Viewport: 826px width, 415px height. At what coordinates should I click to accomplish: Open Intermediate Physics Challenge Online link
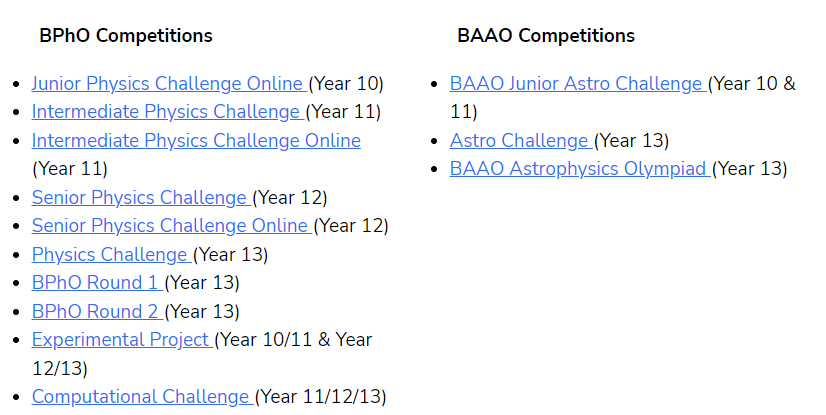point(196,141)
